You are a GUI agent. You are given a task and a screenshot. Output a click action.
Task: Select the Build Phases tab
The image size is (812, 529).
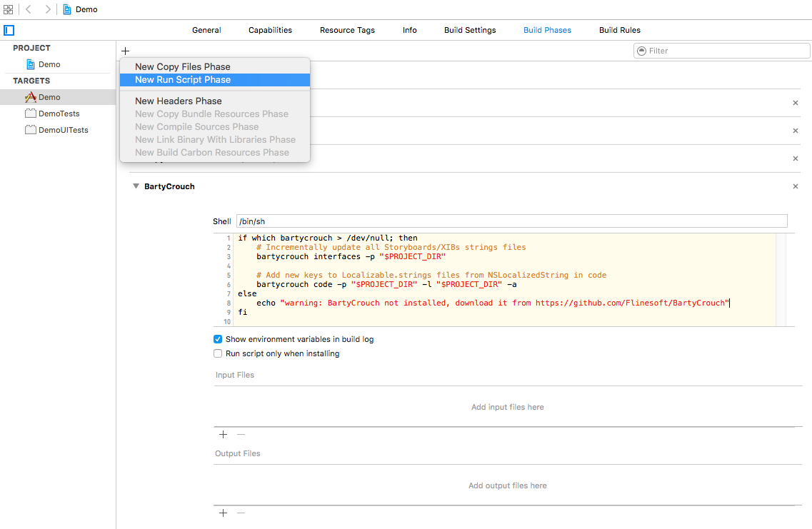547,30
